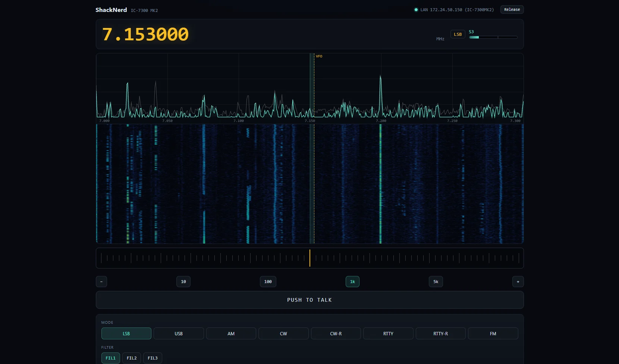619x364 pixels.
Task: Select CW mode
Action: [283, 333]
